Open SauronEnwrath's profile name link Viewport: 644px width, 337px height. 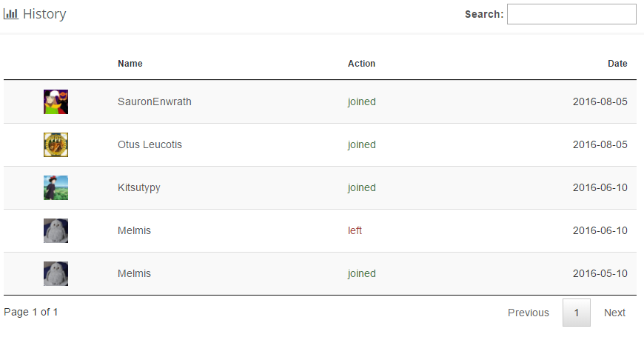pyautogui.click(x=155, y=101)
